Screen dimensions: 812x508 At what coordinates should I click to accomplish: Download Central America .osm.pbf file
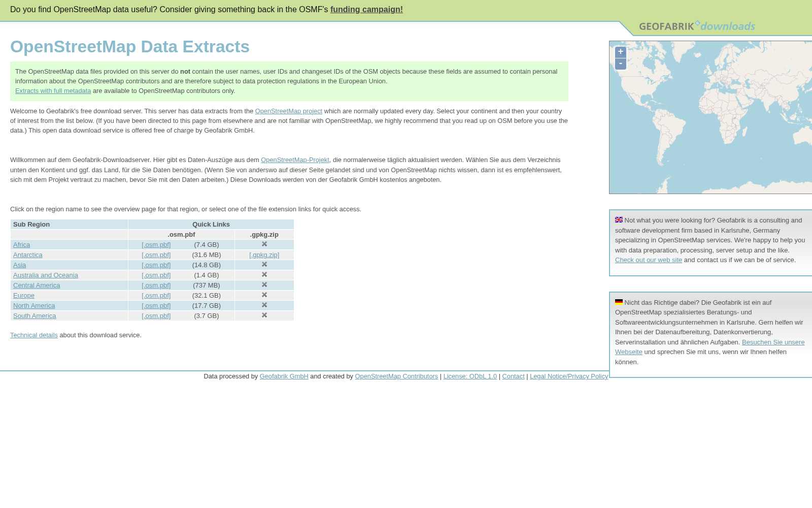(156, 285)
